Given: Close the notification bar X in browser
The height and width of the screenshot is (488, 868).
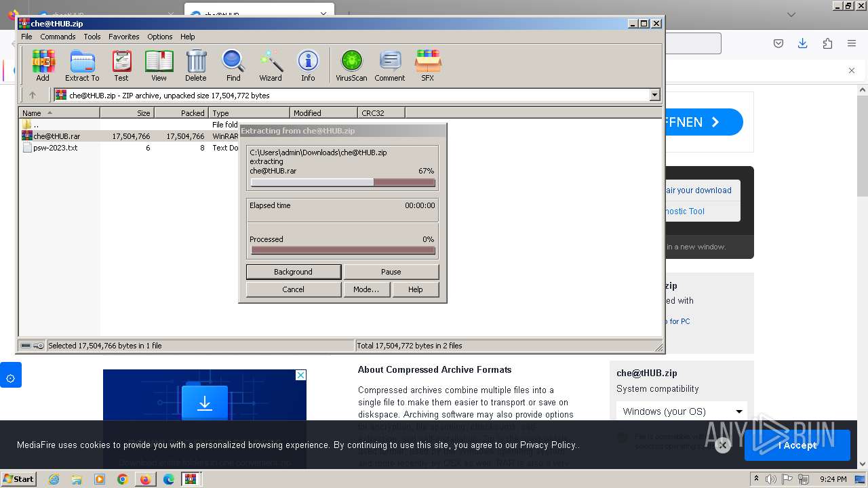Looking at the screenshot, I should pos(852,70).
